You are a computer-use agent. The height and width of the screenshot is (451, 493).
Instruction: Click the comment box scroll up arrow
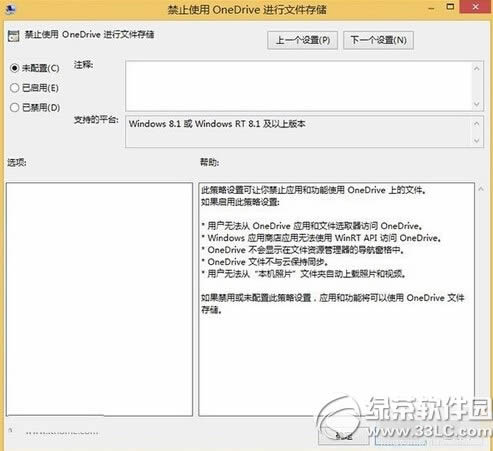click(477, 68)
